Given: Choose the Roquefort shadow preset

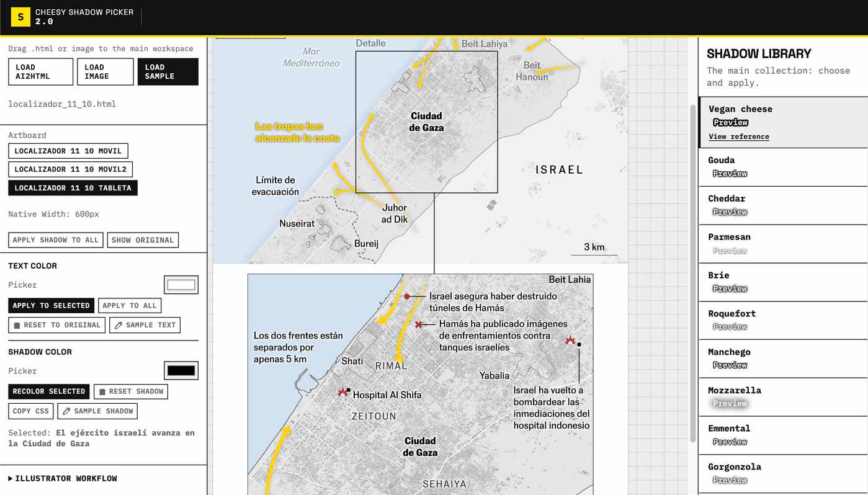Looking at the screenshot, I should (x=783, y=320).
